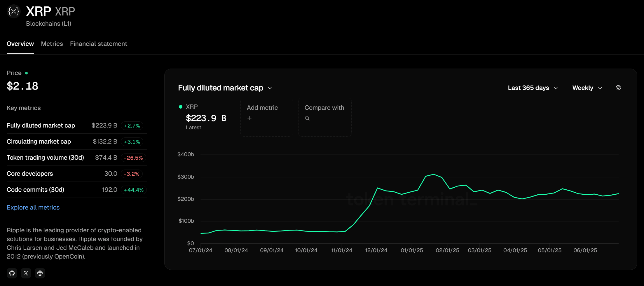
Task: Click the green XRP legend dot
Action: pos(181,107)
